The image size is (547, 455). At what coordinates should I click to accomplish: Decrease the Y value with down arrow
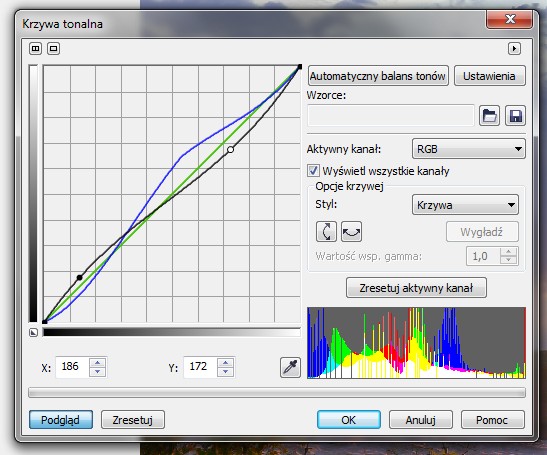(226, 372)
